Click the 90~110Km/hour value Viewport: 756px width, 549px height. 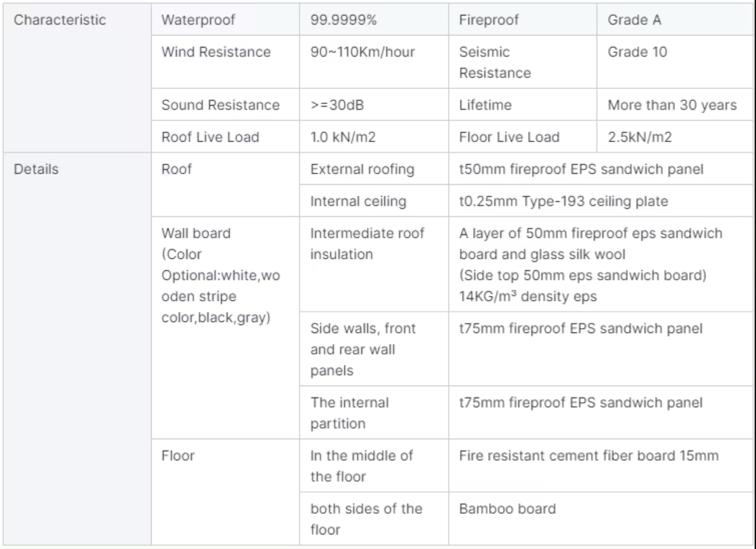363,52
